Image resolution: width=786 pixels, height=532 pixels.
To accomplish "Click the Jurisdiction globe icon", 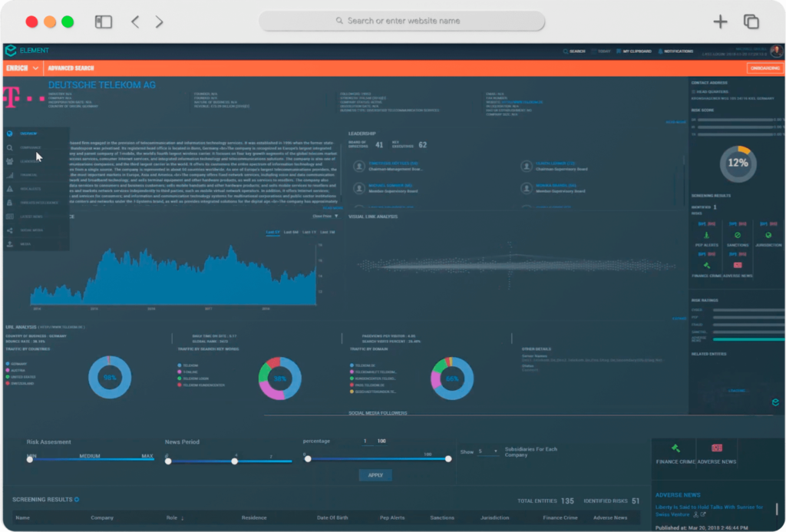I will tap(768, 235).
